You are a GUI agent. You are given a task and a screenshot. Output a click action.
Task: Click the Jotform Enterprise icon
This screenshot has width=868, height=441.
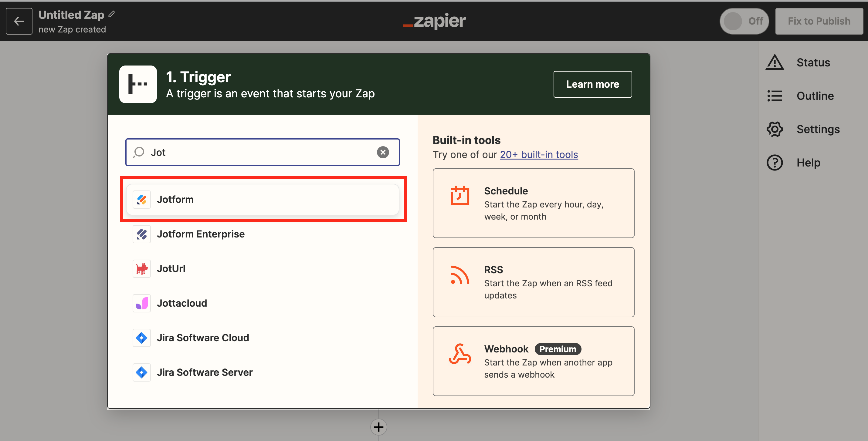point(141,234)
